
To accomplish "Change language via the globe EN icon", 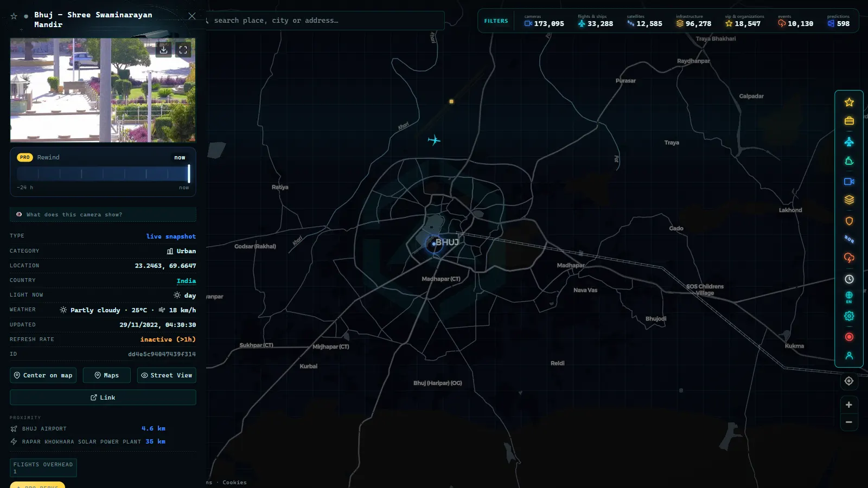I will (849, 297).
